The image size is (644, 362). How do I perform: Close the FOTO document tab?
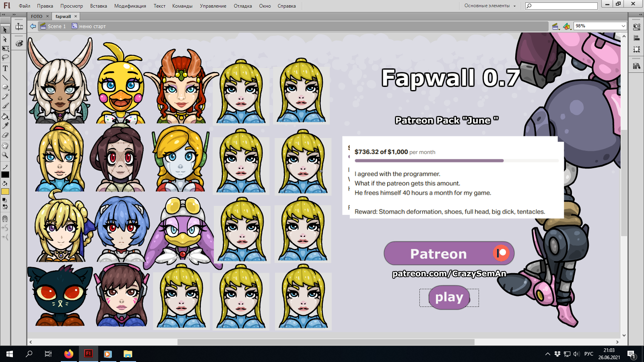pyautogui.click(x=47, y=16)
